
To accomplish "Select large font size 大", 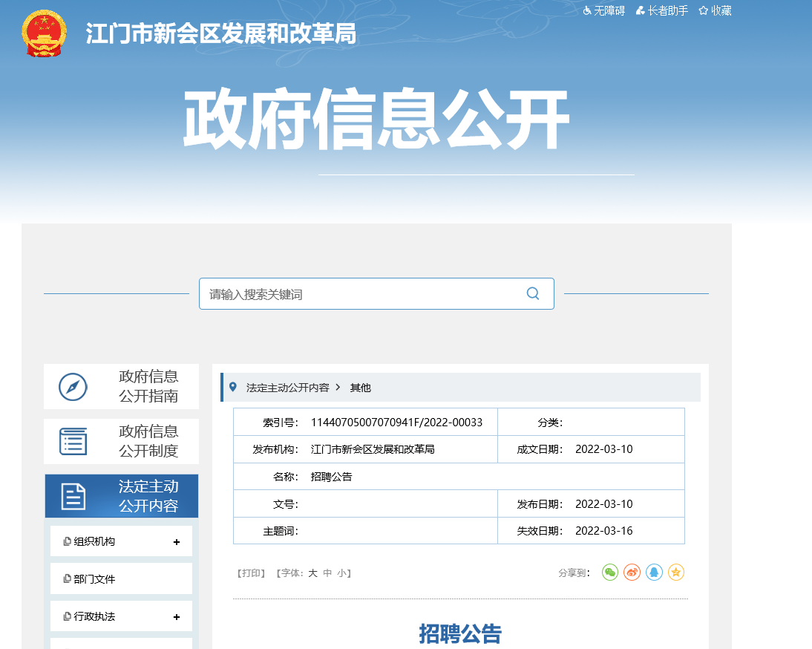I will click(x=312, y=573).
